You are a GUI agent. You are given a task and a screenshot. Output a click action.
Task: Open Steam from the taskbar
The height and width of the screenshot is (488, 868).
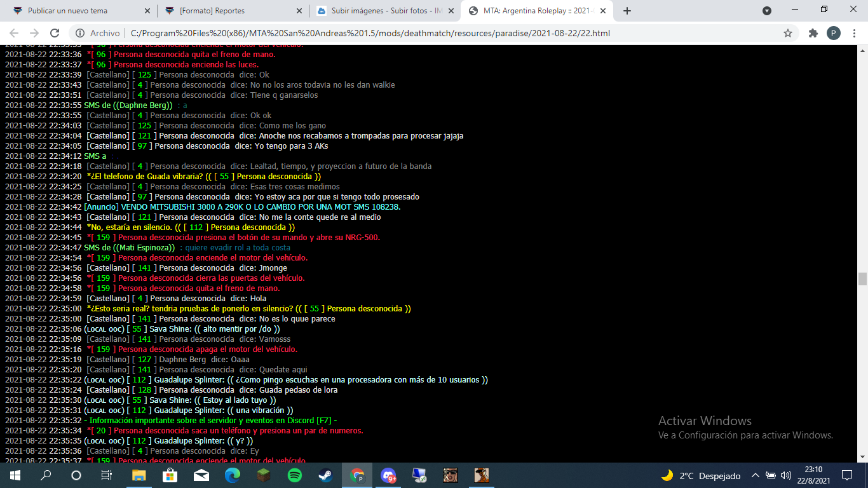pyautogui.click(x=325, y=475)
